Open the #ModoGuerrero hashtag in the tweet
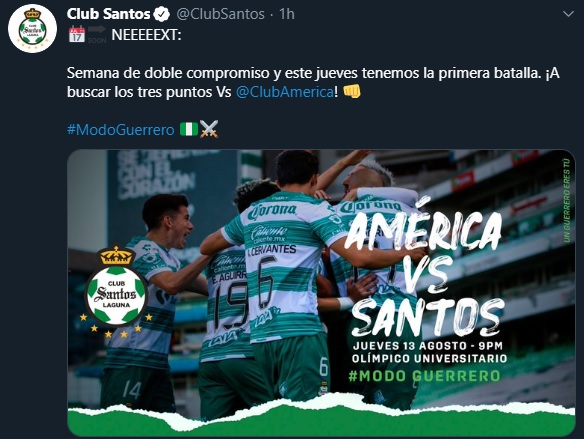The height and width of the screenshot is (439, 584). tap(121, 130)
